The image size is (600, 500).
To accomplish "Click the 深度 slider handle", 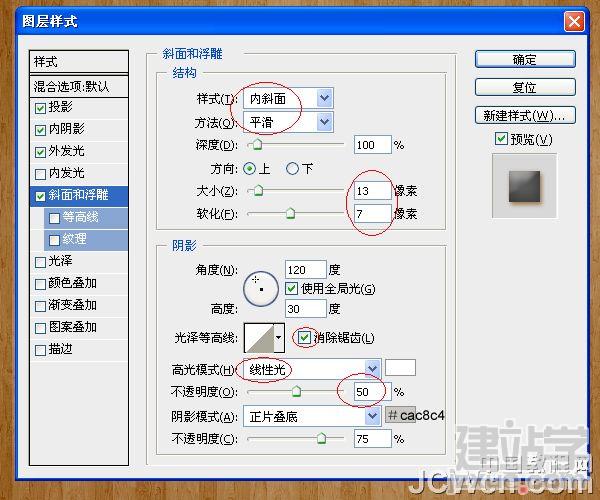I will pyautogui.click(x=258, y=145).
